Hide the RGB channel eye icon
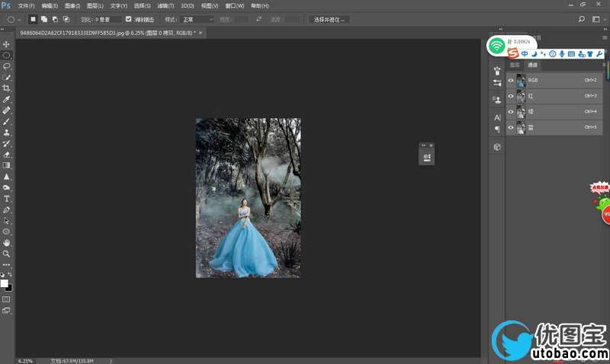The height and width of the screenshot is (364, 610). (511, 80)
